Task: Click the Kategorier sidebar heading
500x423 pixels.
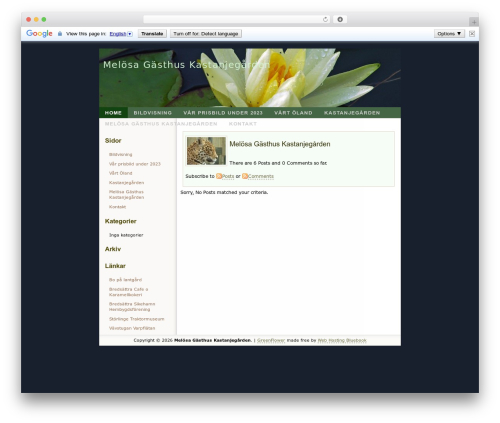Action: point(121,221)
